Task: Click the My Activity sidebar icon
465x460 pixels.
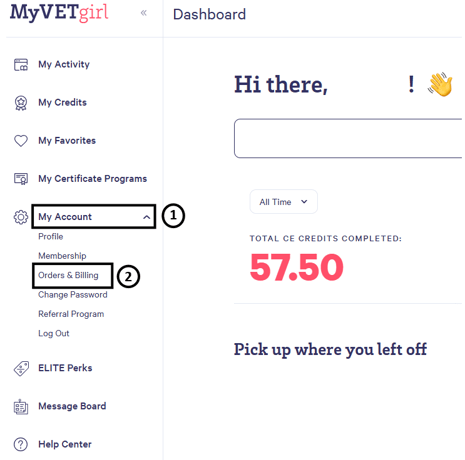Action: tap(21, 65)
